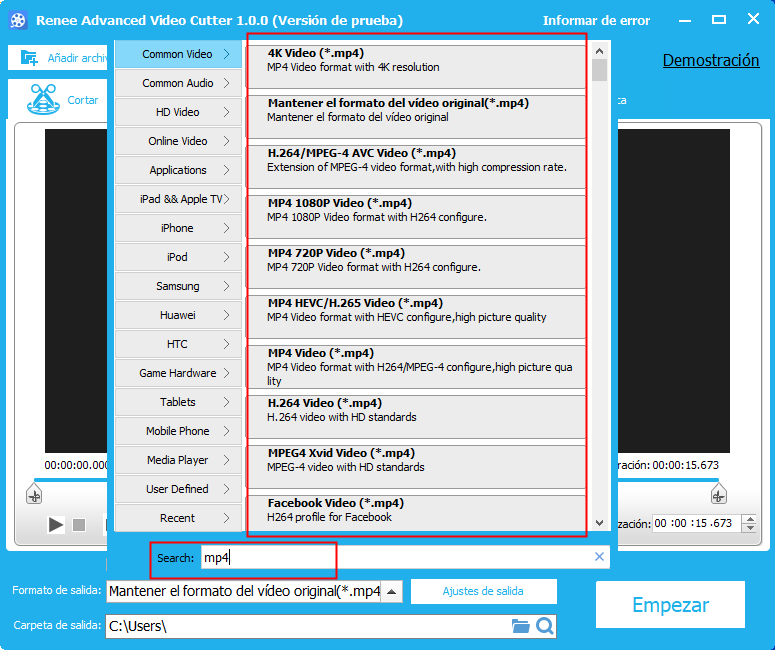The height and width of the screenshot is (650, 775).
Task: Click the magnifier icon beside output folder
Action: tap(545, 626)
